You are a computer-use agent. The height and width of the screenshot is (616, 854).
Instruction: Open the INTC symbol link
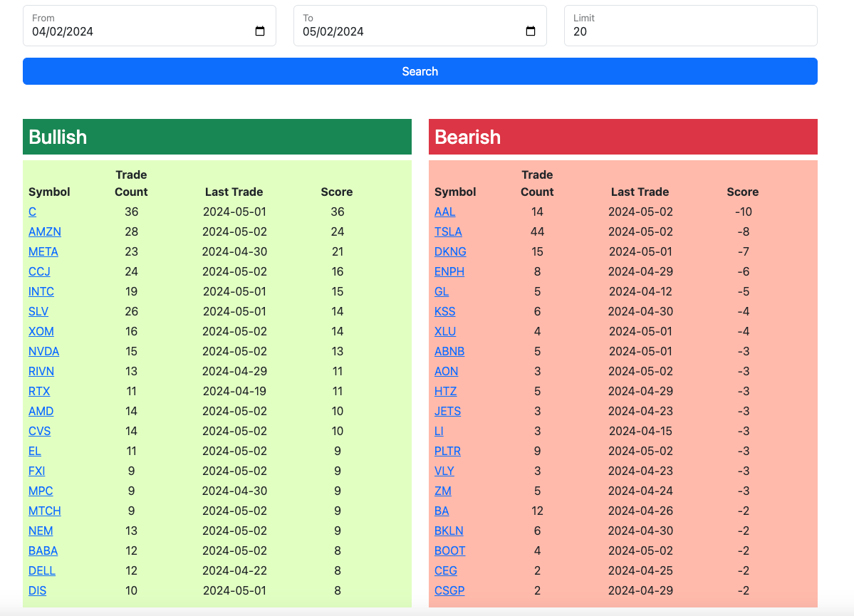click(41, 292)
